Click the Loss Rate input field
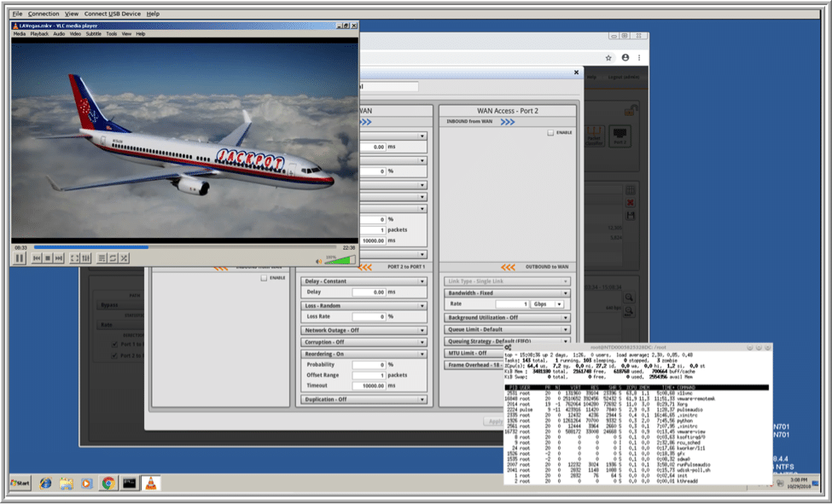Viewport: 832px width, 504px height. [x=369, y=316]
